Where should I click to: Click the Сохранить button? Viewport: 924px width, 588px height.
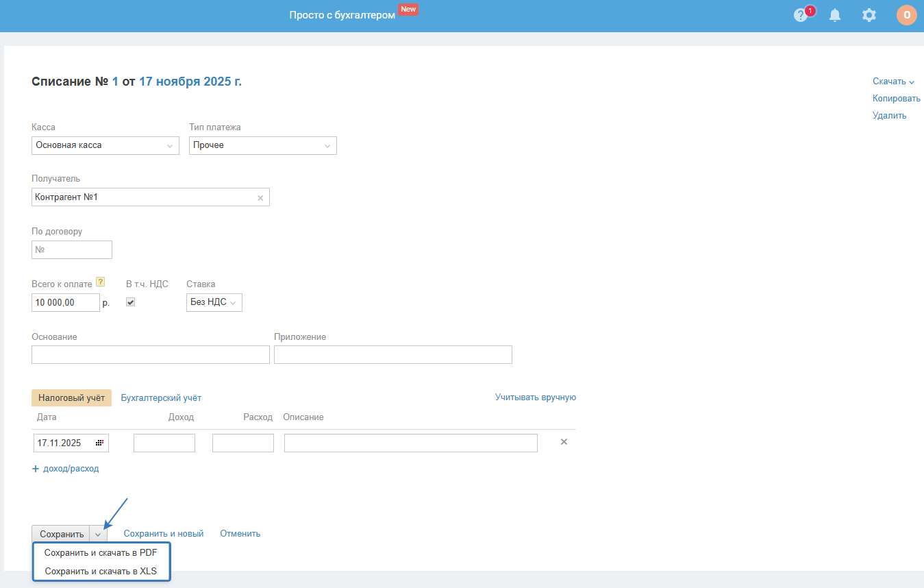pyautogui.click(x=61, y=534)
